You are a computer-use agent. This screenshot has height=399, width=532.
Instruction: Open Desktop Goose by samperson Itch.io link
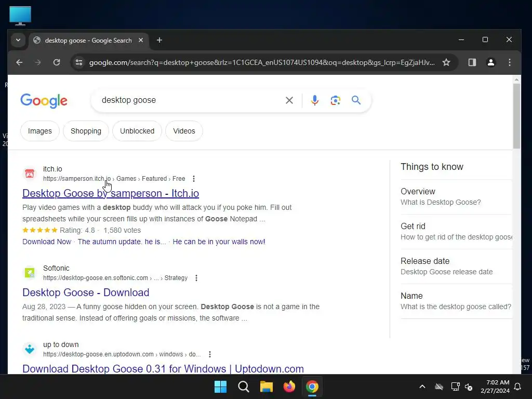pyautogui.click(x=111, y=193)
